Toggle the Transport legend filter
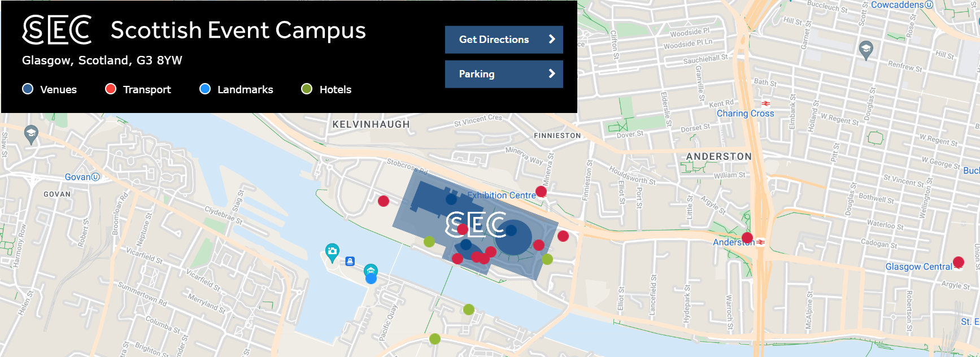 click(x=138, y=89)
